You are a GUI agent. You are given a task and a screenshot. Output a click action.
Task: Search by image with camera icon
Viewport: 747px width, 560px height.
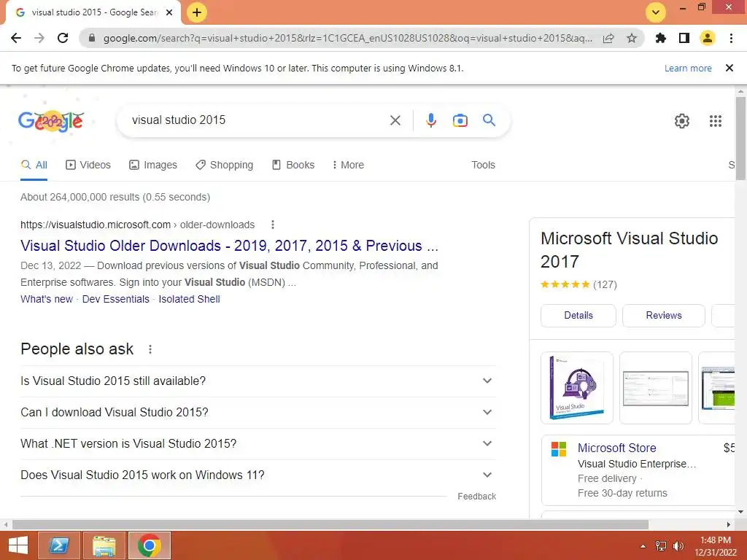tap(460, 120)
